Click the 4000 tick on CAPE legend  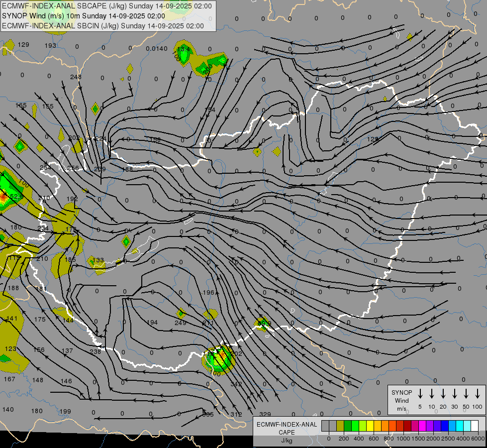(463, 439)
